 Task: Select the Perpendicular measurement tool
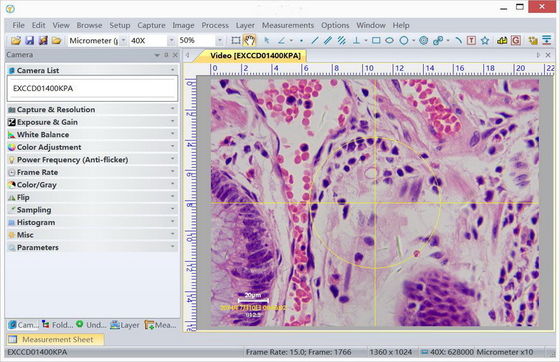356,40
